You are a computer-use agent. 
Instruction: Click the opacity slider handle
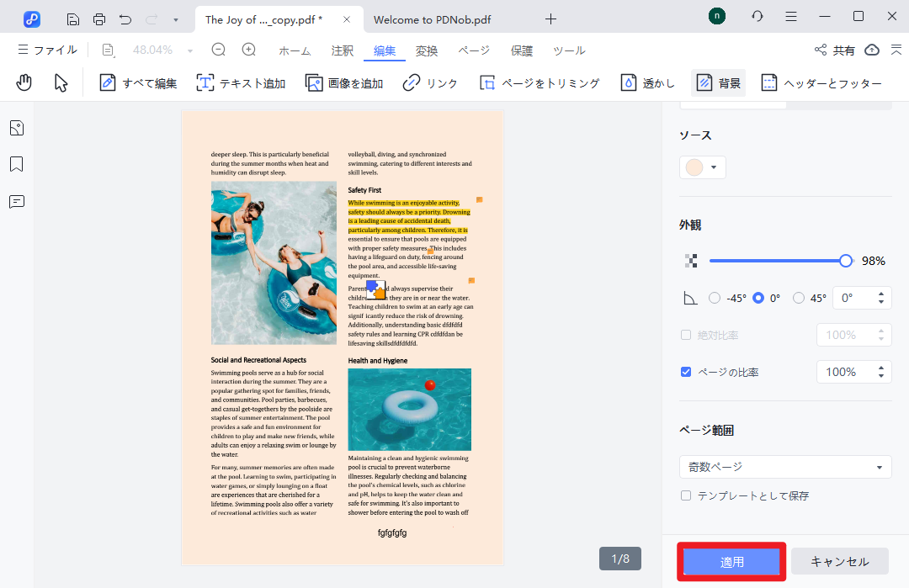[846, 261]
